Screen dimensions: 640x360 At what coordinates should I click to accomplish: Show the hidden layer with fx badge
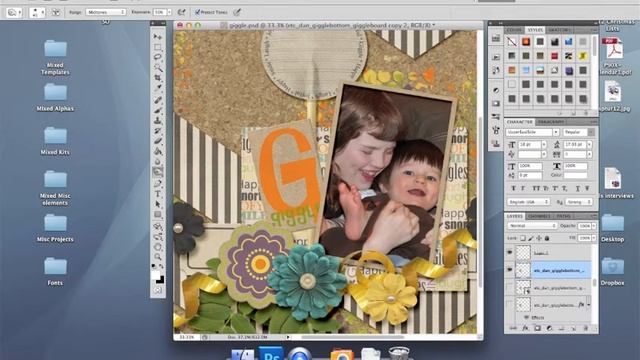point(509,304)
